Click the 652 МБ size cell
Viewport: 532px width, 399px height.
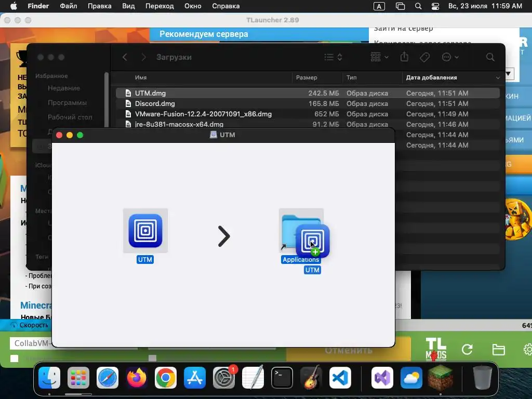326,114
